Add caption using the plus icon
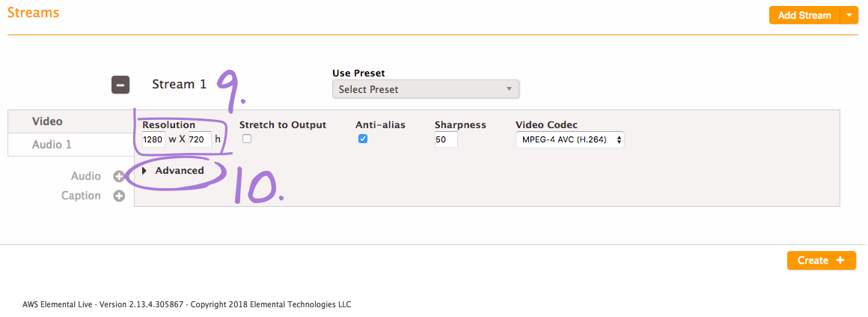 point(119,196)
